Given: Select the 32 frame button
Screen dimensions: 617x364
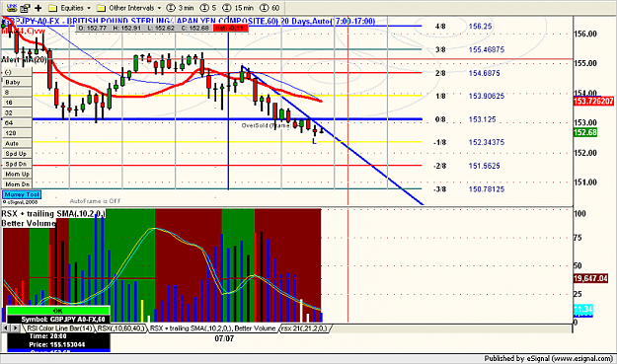Looking at the screenshot, I should (17, 112).
